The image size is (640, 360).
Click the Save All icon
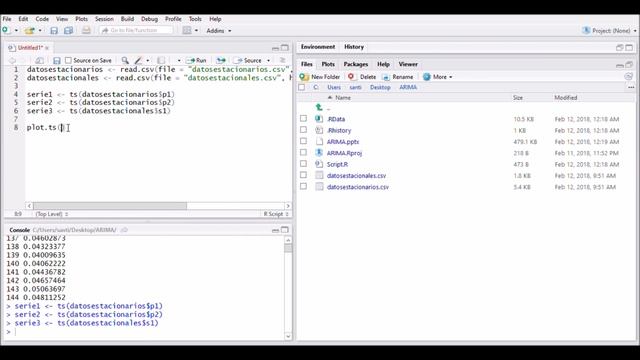click(x=69, y=31)
